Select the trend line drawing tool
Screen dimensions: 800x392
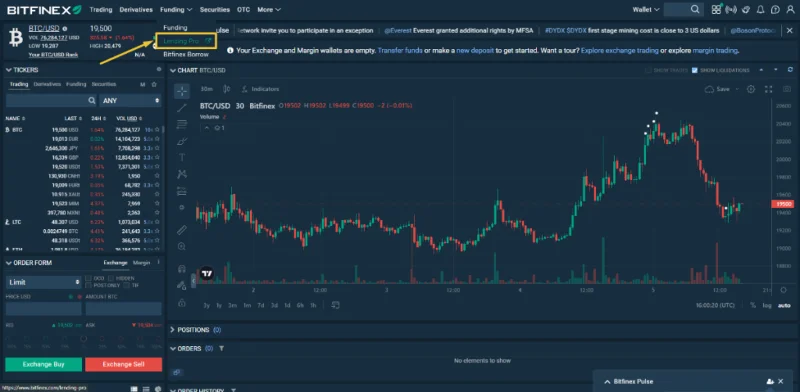pos(182,108)
